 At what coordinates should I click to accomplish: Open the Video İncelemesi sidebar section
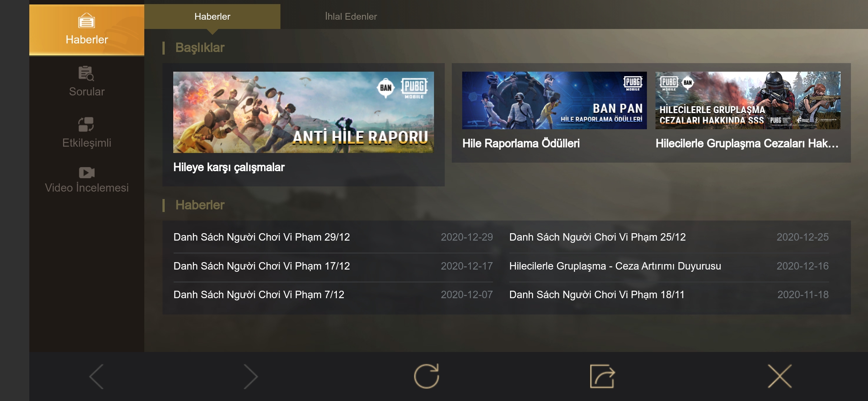[x=87, y=180]
